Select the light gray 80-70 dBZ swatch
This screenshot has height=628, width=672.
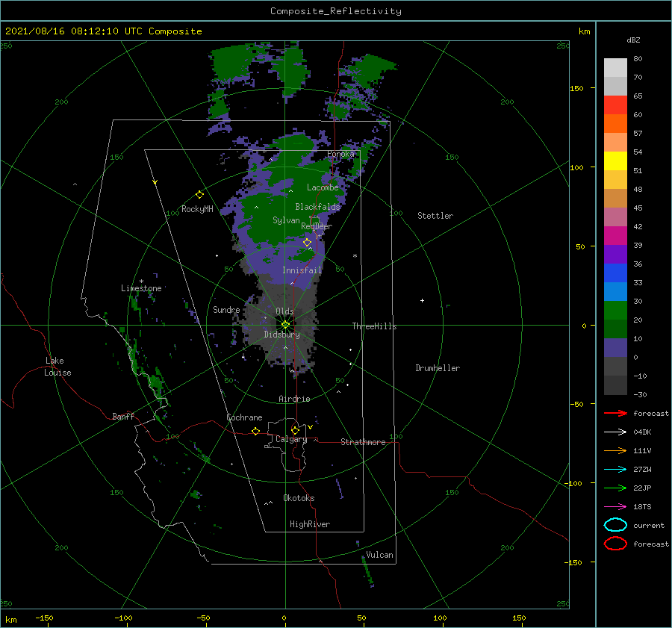(615, 68)
